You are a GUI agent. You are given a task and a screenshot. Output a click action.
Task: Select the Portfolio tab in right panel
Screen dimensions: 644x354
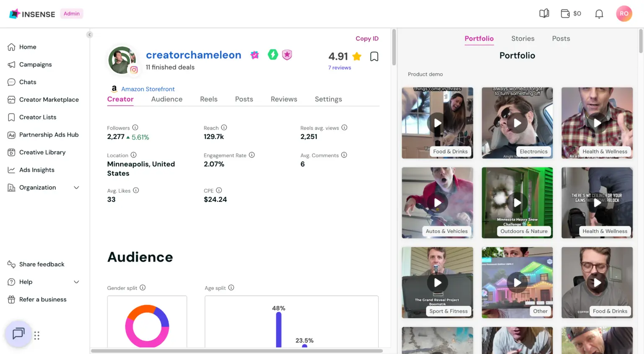click(x=479, y=39)
